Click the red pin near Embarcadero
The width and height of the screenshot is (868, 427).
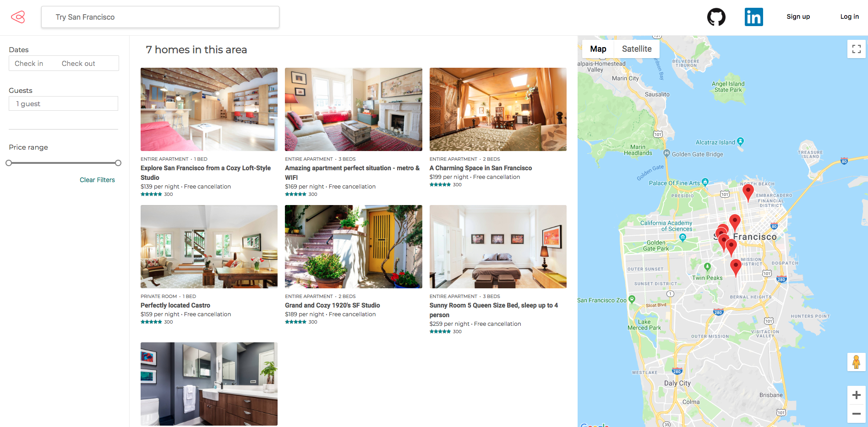[748, 192]
